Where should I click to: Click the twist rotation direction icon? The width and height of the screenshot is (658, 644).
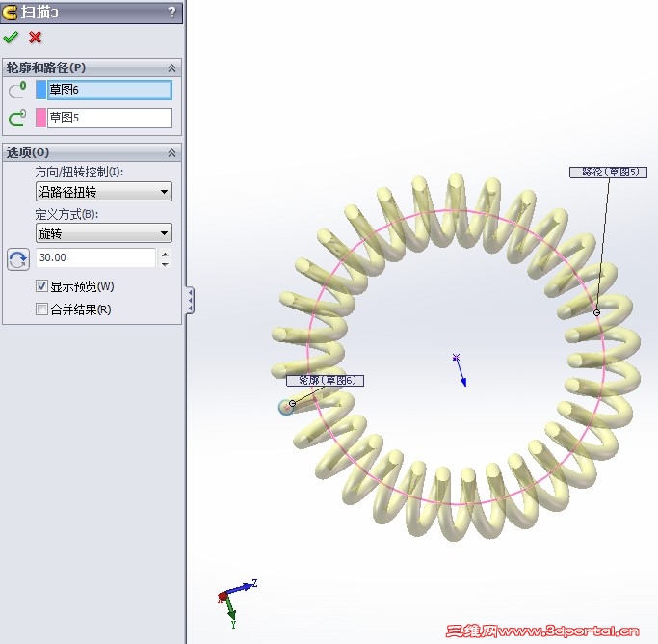click(x=18, y=259)
